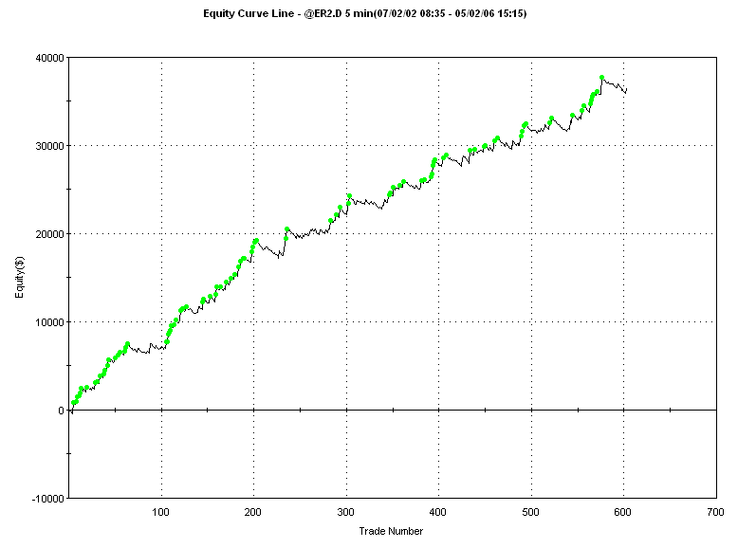Click the 500 label on the trade axis
756x548 pixels.
pyautogui.click(x=530, y=512)
